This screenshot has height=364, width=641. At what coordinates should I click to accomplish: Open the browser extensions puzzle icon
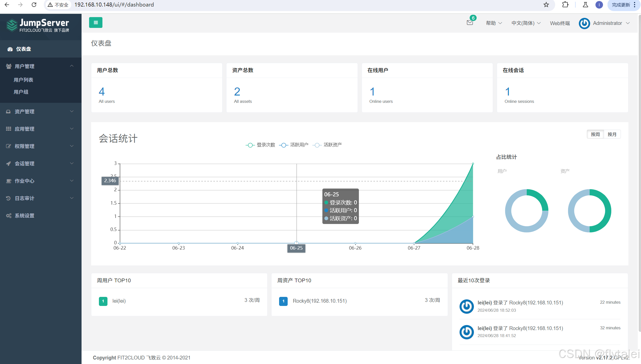pos(565,5)
